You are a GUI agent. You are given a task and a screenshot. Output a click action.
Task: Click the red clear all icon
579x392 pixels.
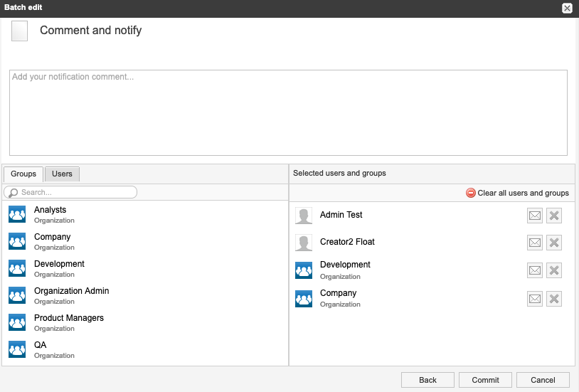coord(471,193)
